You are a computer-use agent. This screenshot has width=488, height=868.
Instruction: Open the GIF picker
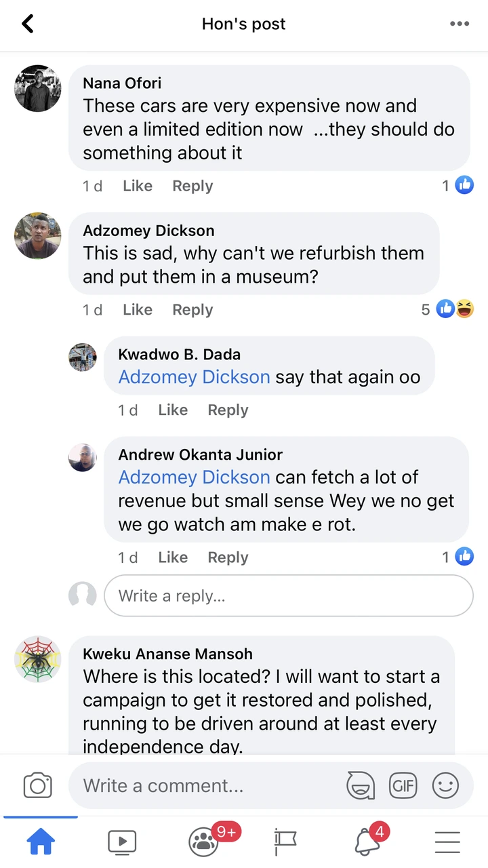tap(403, 786)
